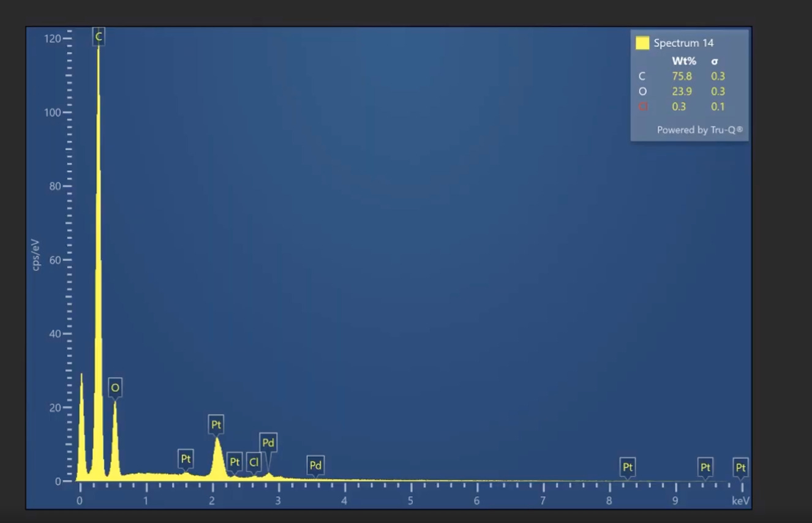Viewport: 812px width, 523px height.
Task: Click the Pd label near 2.8 keV
Action: tap(268, 443)
